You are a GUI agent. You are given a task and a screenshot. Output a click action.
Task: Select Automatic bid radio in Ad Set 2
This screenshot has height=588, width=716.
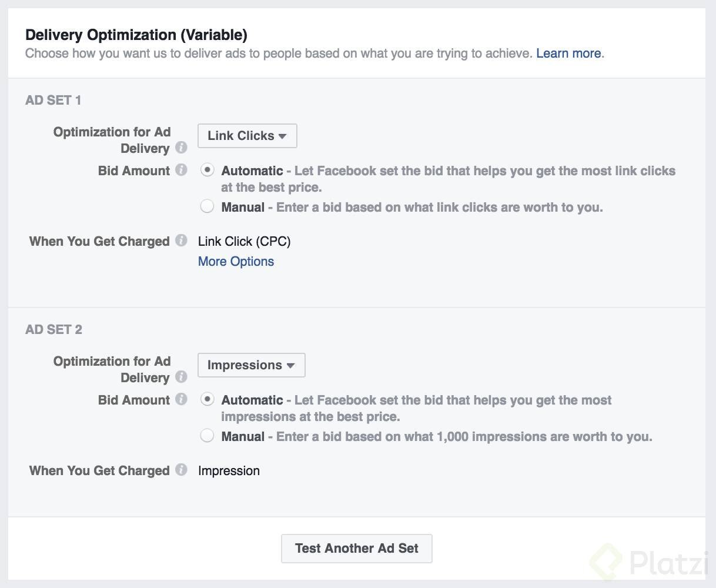click(x=207, y=400)
